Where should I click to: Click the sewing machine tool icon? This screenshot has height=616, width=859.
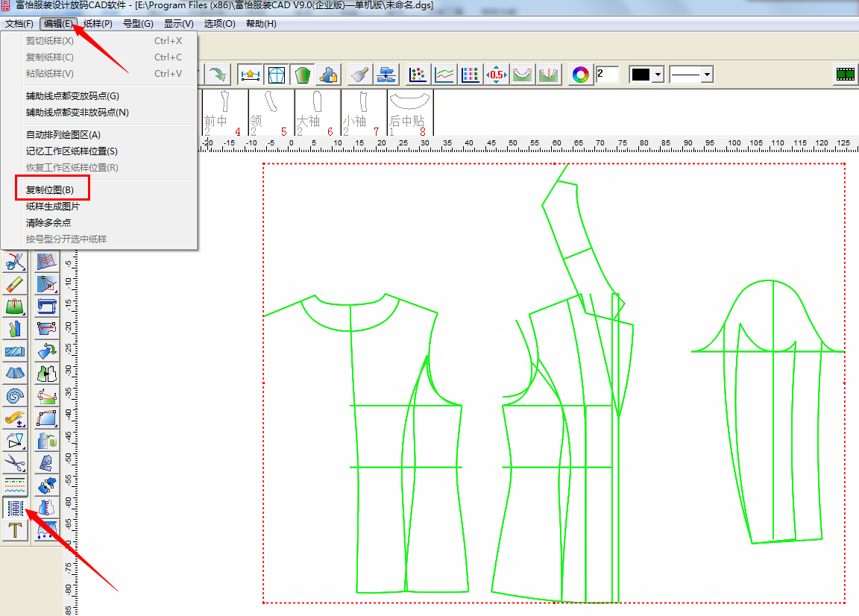click(x=47, y=306)
